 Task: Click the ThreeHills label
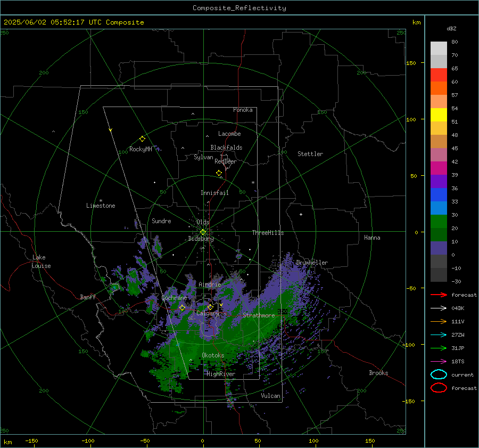(268, 233)
